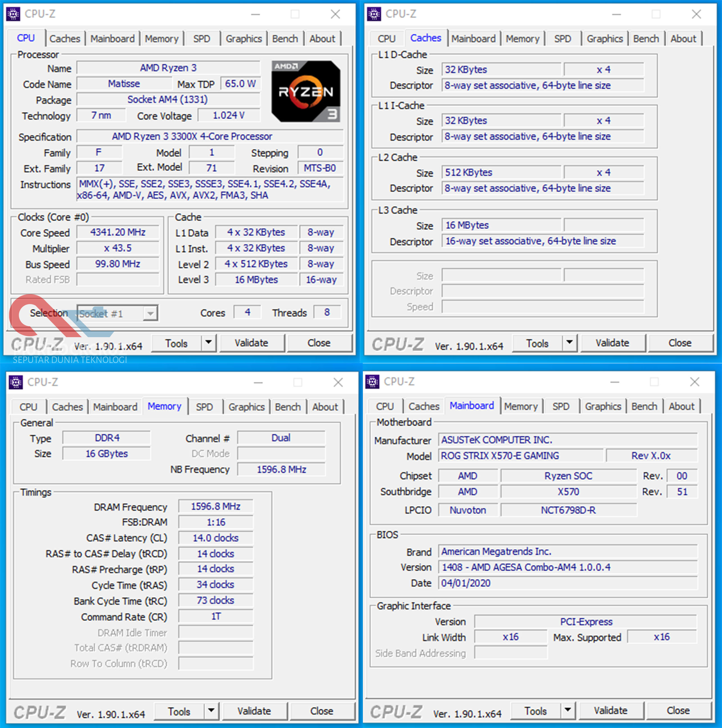Select Memory tab in Mainboard window
Image resolution: width=722 pixels, height=728 pixels.
click(521, 407)
